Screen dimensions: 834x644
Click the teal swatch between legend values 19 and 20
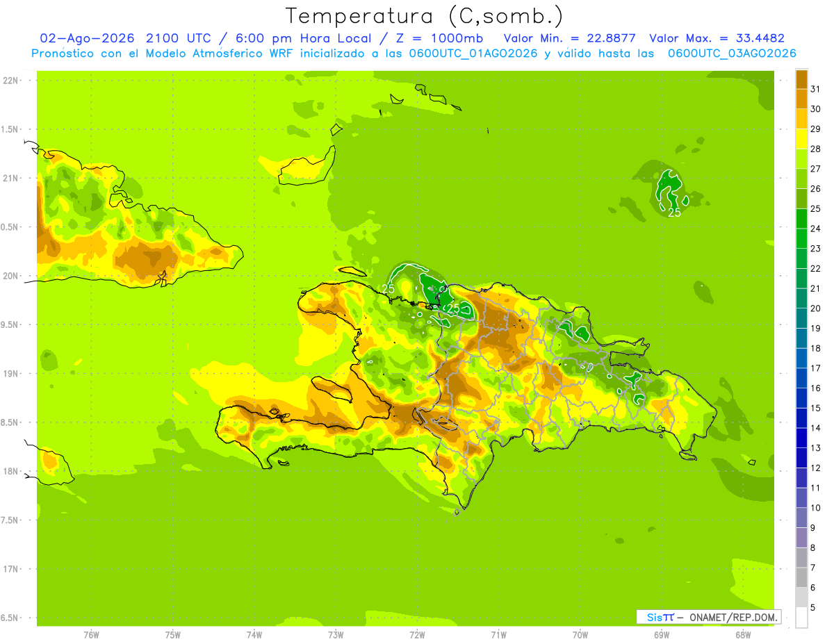[801, 318]
